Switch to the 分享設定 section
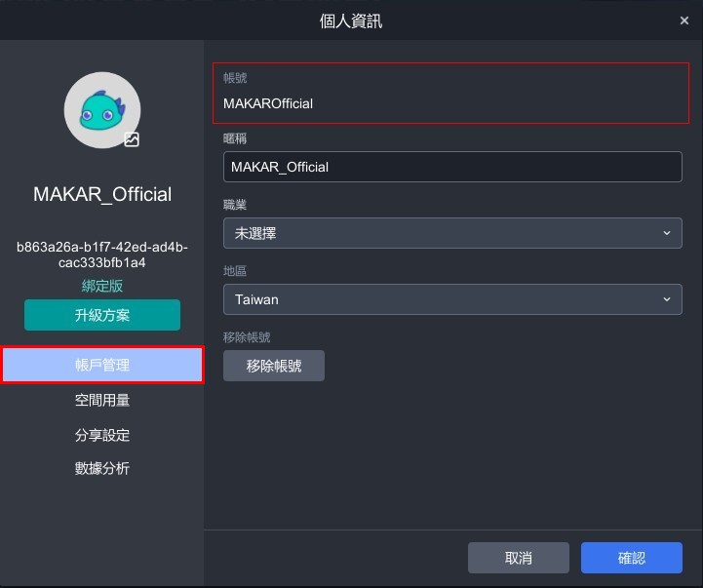 [102, 435]
